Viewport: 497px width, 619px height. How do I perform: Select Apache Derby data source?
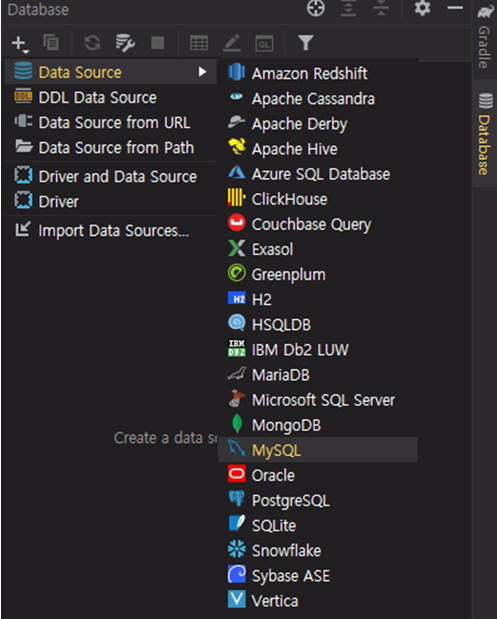point(318,124)
